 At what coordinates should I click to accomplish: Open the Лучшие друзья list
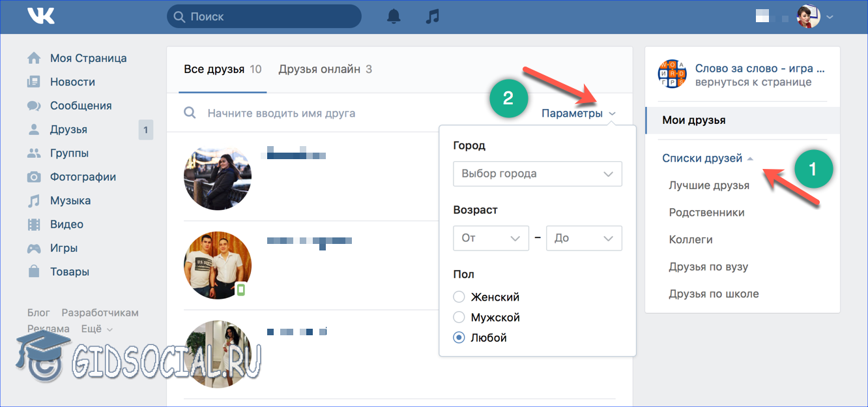coord(709,185)
